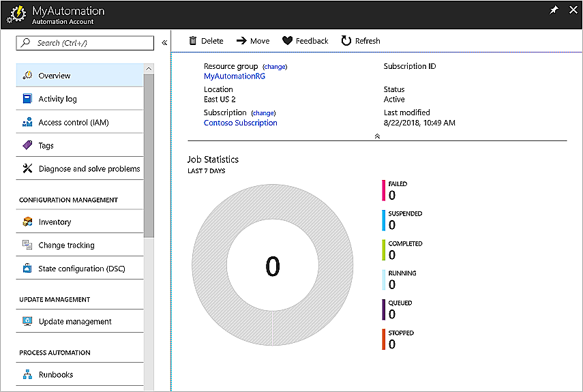Open Change tracking in sidebar
The height and width of the screenshot is (392, 583).
click(66, 245)
